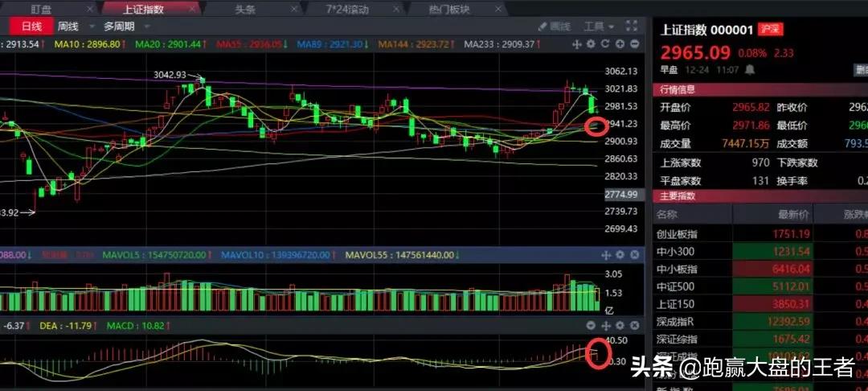Open volume panel settings gear
Screen dimensions: 868x391
[x=620, y=255]
